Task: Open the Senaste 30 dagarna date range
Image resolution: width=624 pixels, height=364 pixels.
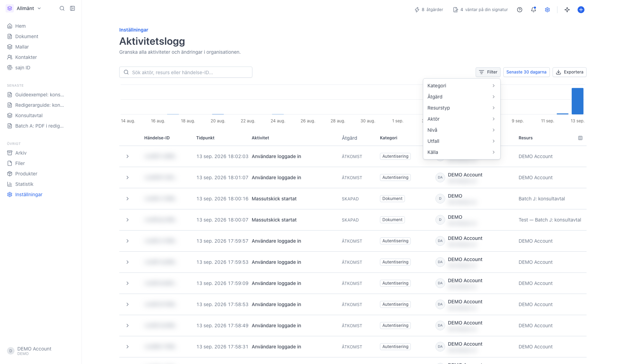Action: 526,72
